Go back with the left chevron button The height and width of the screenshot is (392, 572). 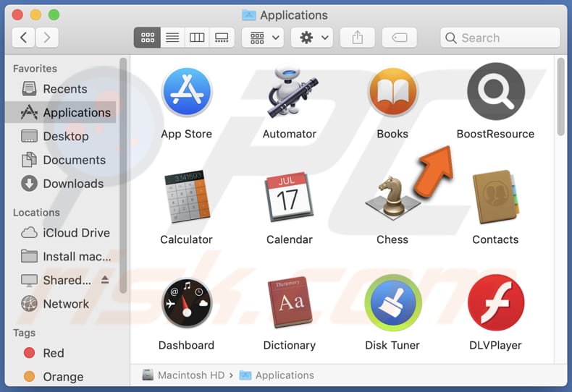pyautogui.click(x=24, y=38)
